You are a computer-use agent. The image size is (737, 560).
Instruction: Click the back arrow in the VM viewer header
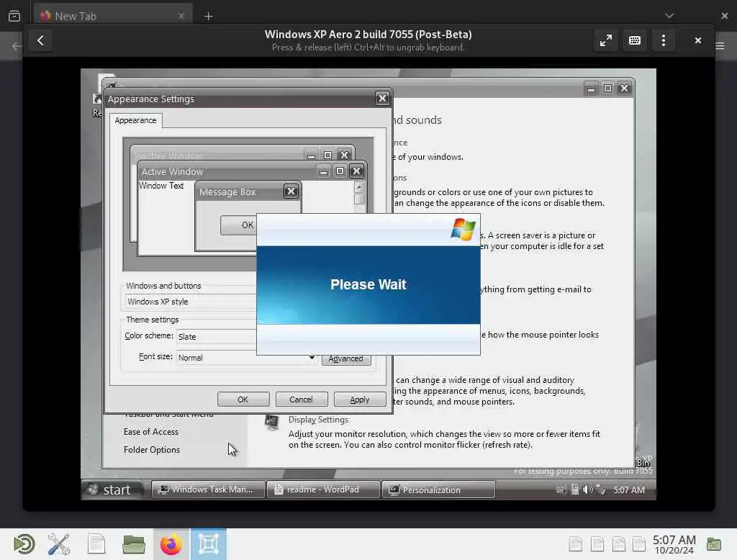tap(40, 41)
